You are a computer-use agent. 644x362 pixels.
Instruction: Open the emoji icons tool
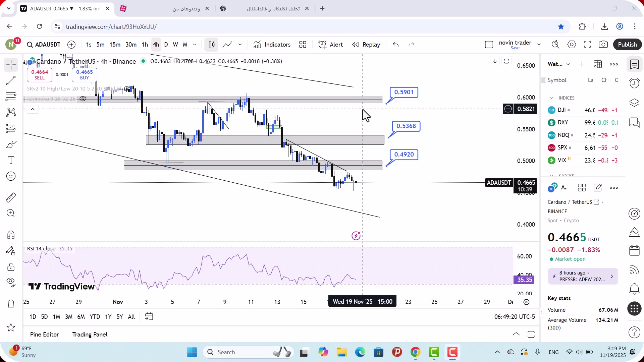tap(11, 176)
